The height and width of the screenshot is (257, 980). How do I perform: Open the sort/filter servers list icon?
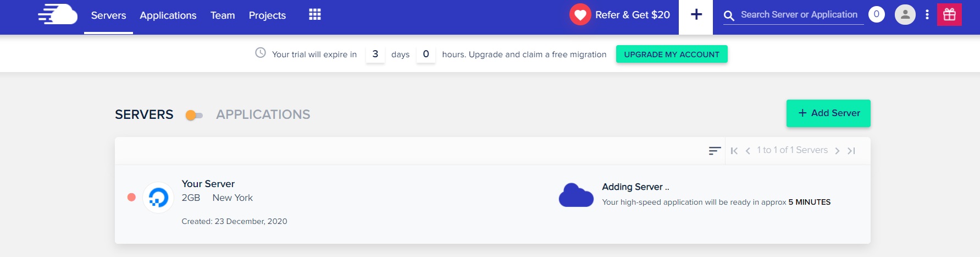click(715, 150)
